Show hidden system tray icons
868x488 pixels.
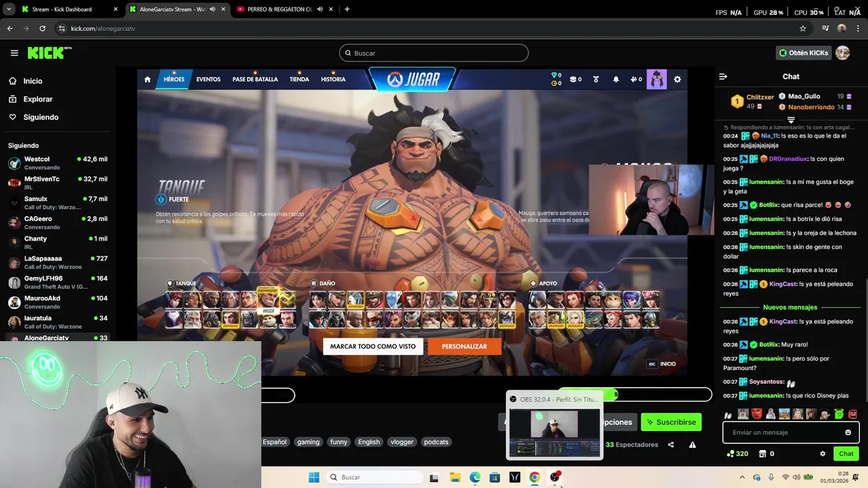click(742, 477)
